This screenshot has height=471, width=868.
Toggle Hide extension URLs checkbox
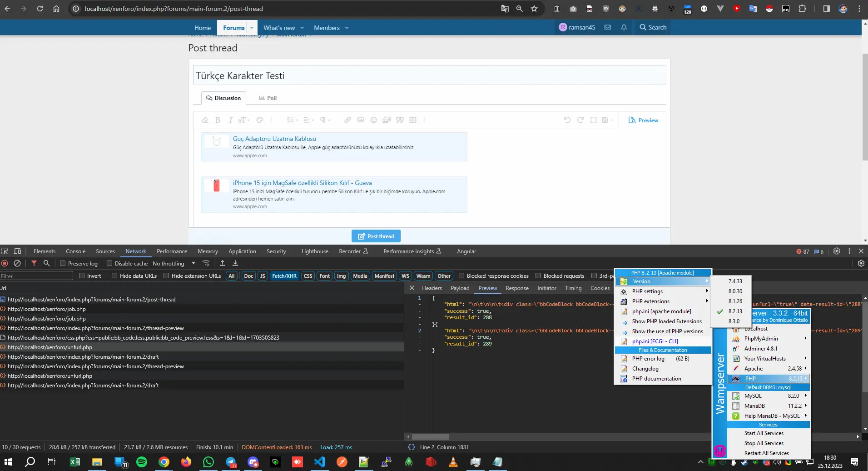(x=166, y=276)
